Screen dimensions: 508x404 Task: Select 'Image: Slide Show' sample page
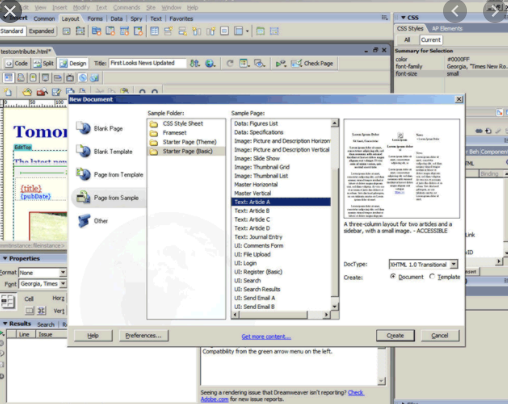click(257, 158)
